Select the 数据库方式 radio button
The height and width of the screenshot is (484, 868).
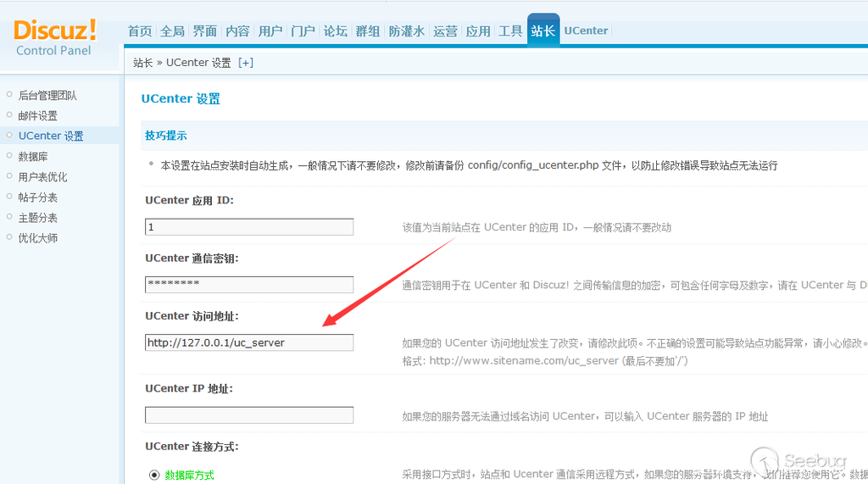pyautogui.click(x=154, y=476)
